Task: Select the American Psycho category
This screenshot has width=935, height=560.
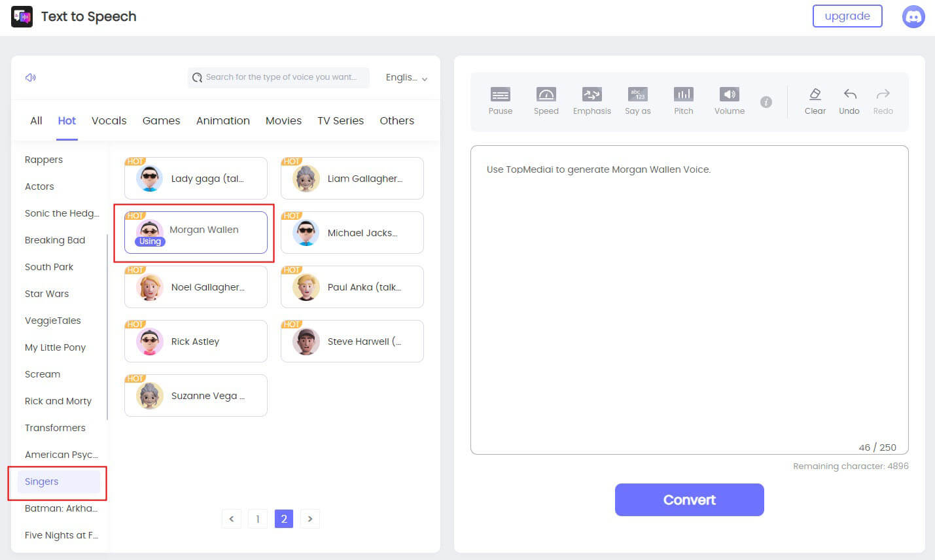Action: (62, 455)
